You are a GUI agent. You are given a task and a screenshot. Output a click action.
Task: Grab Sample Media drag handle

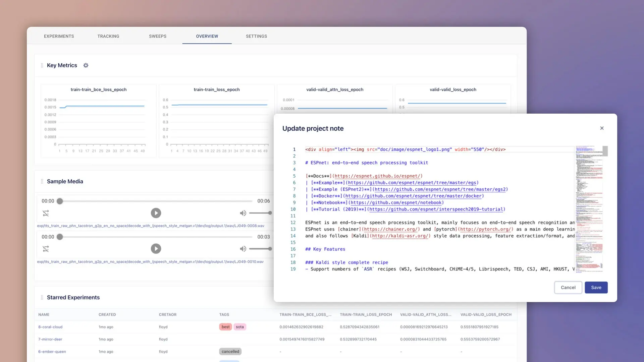pyautogui.click(x=42, y=181)
